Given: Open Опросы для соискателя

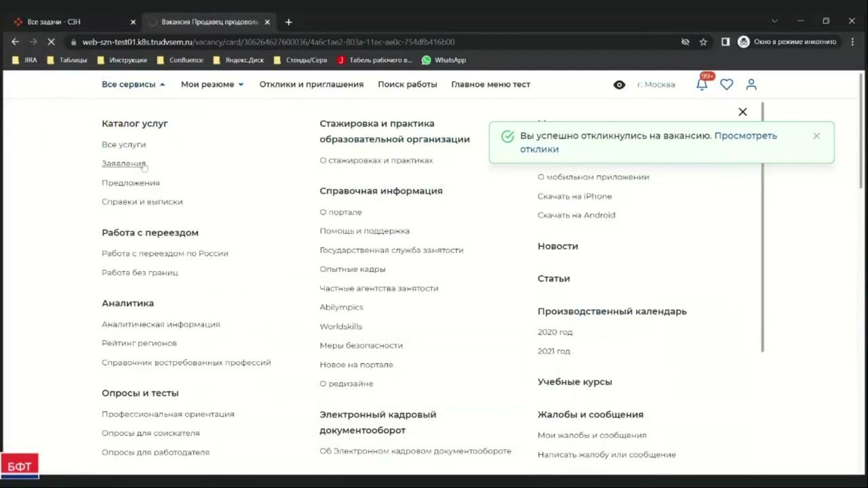Looking at the screenshot, I should (x=151, y=432).
